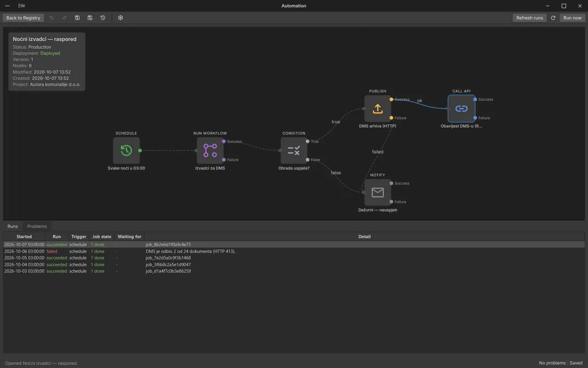Open the version history clock icon

[103, 18]
